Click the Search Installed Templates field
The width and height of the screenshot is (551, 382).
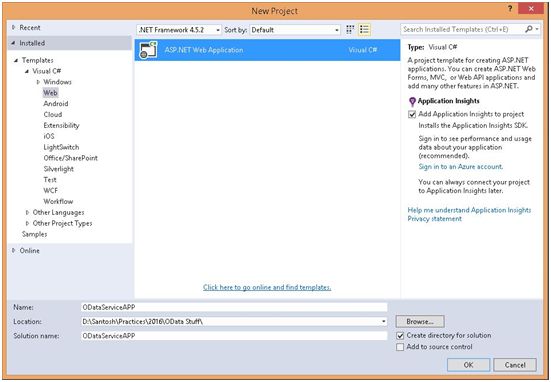[x=462, y=29]
